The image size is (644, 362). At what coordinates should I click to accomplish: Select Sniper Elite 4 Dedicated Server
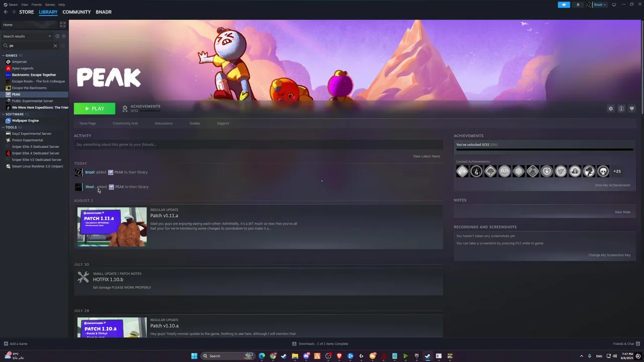coord(35,153)
